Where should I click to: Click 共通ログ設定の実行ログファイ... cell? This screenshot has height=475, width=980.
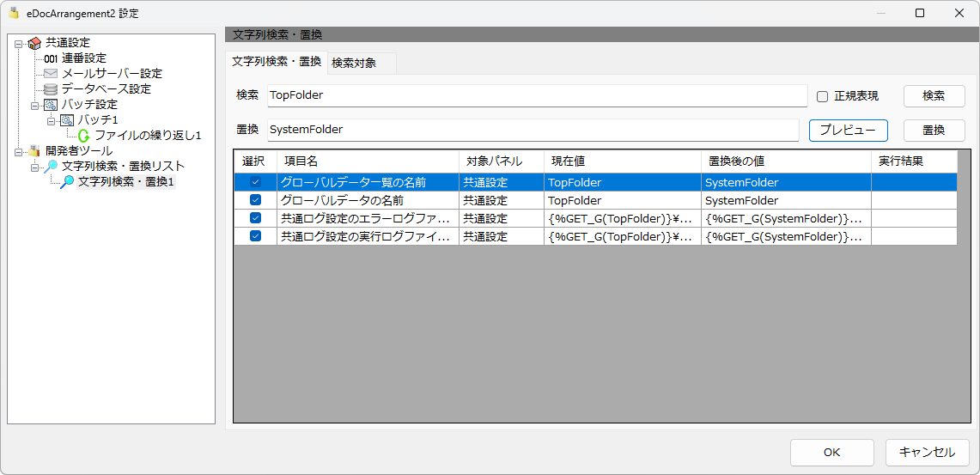pyautogui.click(x=368, y=236)
